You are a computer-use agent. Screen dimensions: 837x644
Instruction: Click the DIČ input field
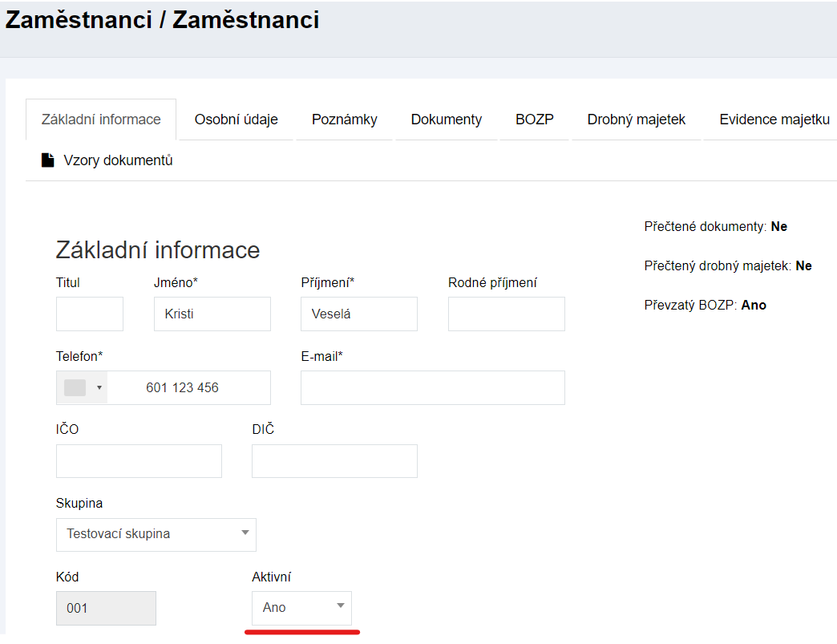(x=334, y=461)
